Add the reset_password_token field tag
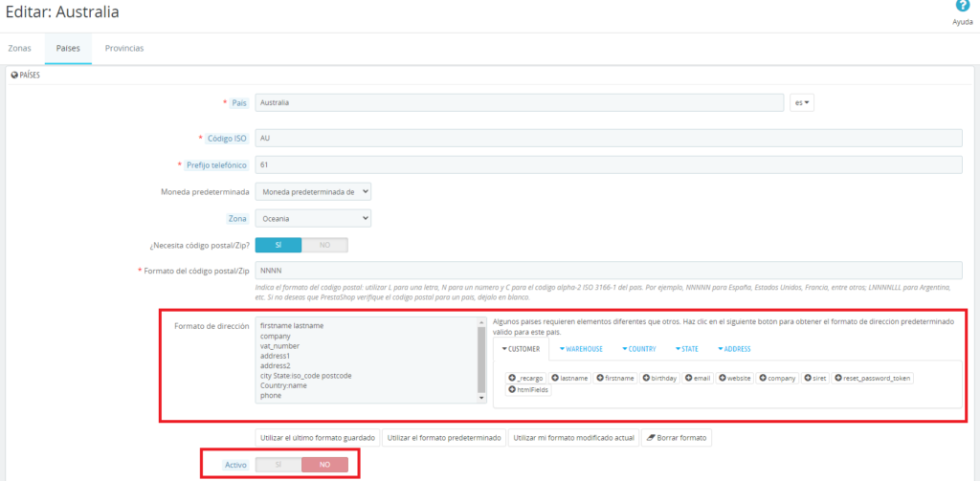 point(873,379)
